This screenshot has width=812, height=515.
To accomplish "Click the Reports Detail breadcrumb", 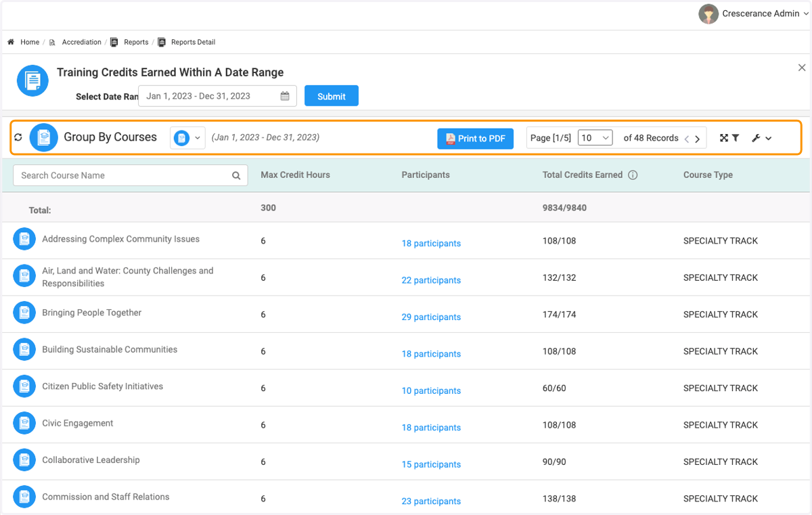I will 193,42.
